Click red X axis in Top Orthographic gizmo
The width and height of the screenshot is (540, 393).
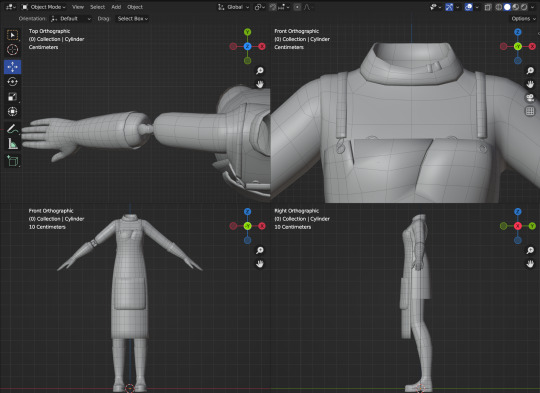click(262, 46)
